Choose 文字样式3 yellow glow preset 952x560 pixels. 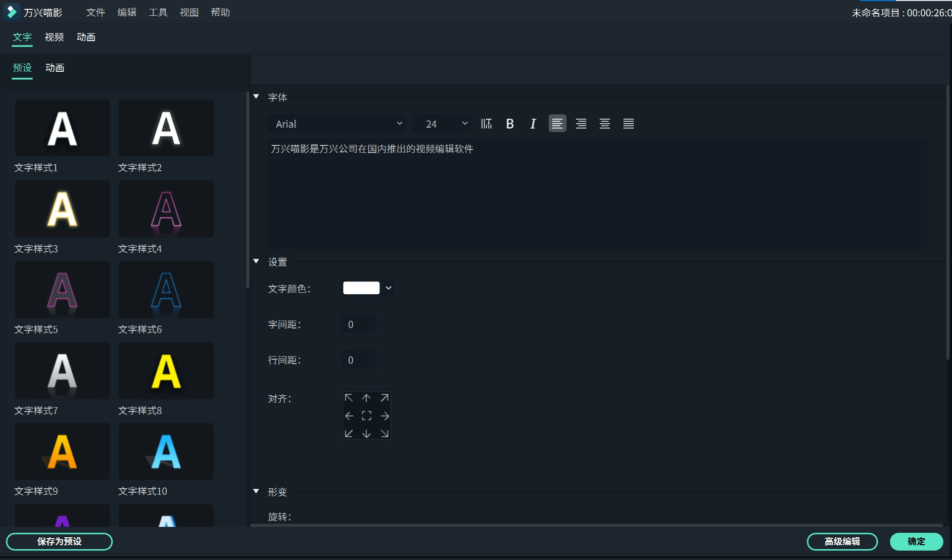pos(62,209)
